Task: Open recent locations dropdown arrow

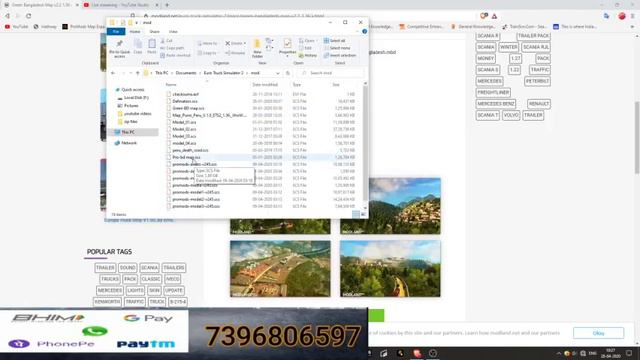Action: (x=130, y=73)
